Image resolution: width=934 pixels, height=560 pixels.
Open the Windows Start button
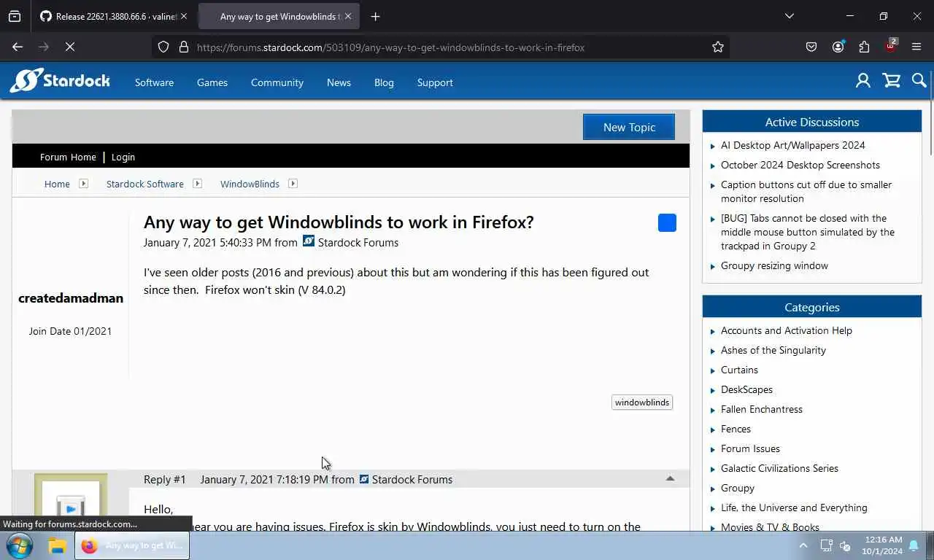(19, 545)
